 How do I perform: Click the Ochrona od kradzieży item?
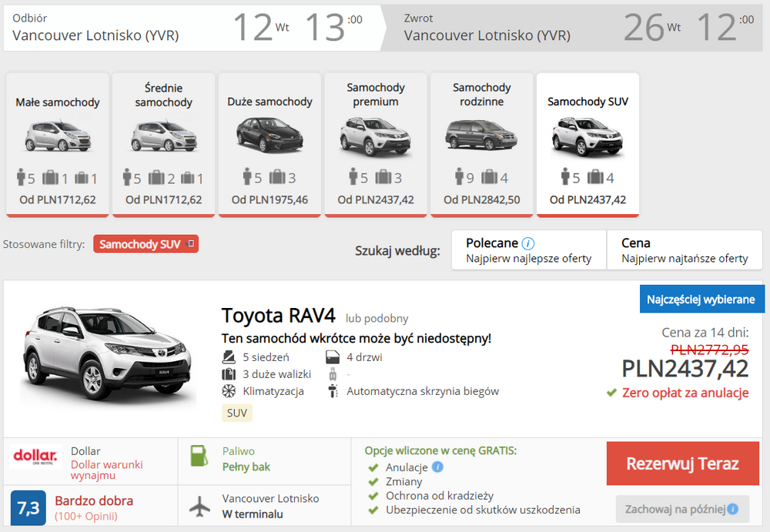point(440,496)
